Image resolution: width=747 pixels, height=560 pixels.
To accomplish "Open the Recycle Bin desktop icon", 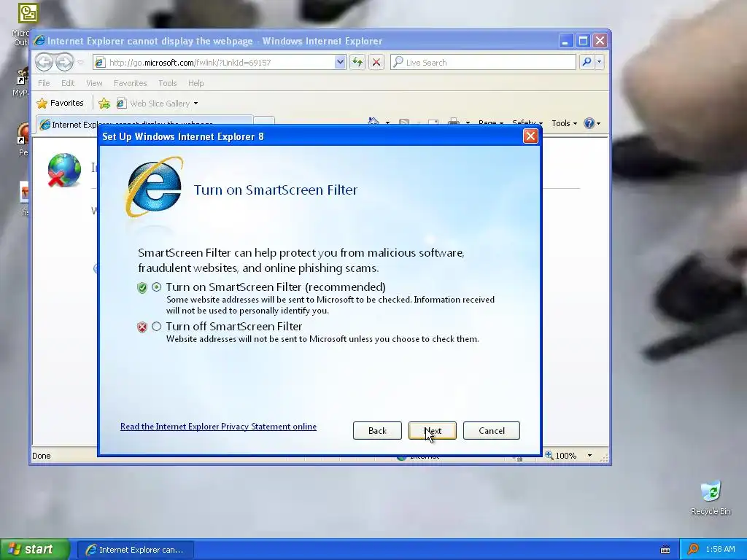I will click(x=711, y=498).
